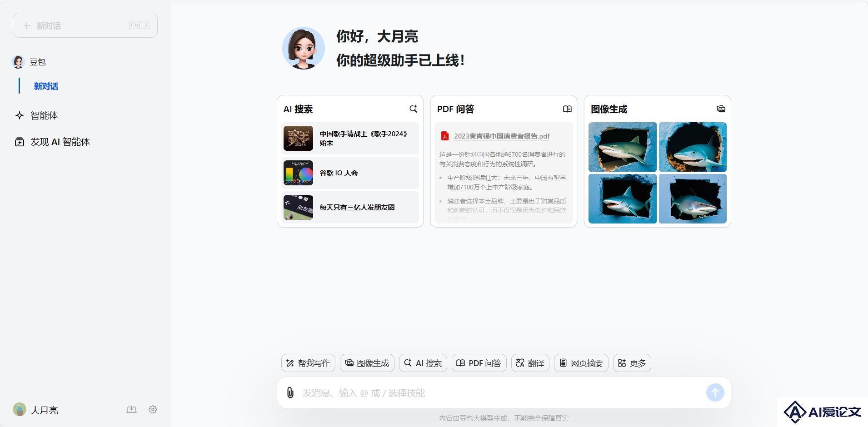Screen dimensions: 868x427
Task: Select the 翻译 skill chip
Action: pos(530,363)
